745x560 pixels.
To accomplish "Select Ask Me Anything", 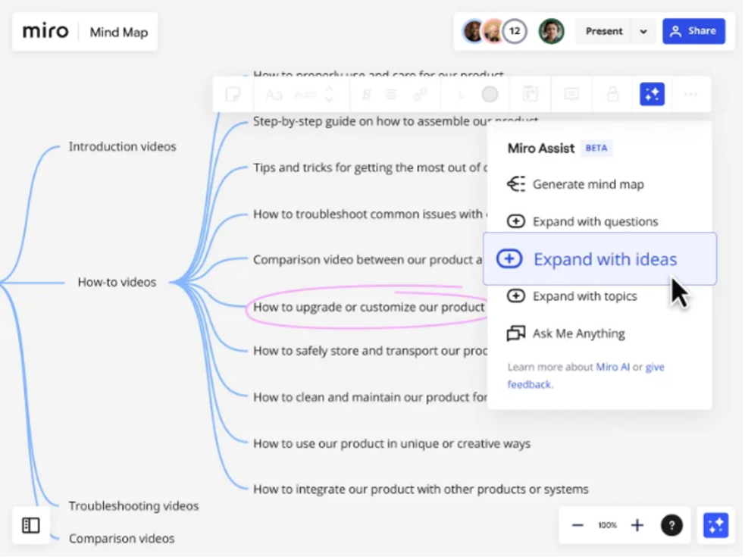I will tap(566, 333).
